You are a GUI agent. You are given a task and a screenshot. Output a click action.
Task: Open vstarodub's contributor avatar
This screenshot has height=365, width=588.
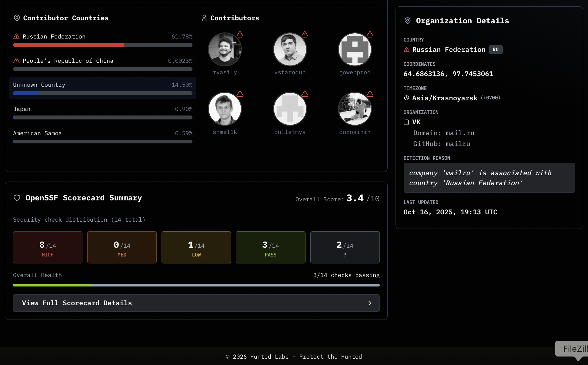(x=290, y=49)
